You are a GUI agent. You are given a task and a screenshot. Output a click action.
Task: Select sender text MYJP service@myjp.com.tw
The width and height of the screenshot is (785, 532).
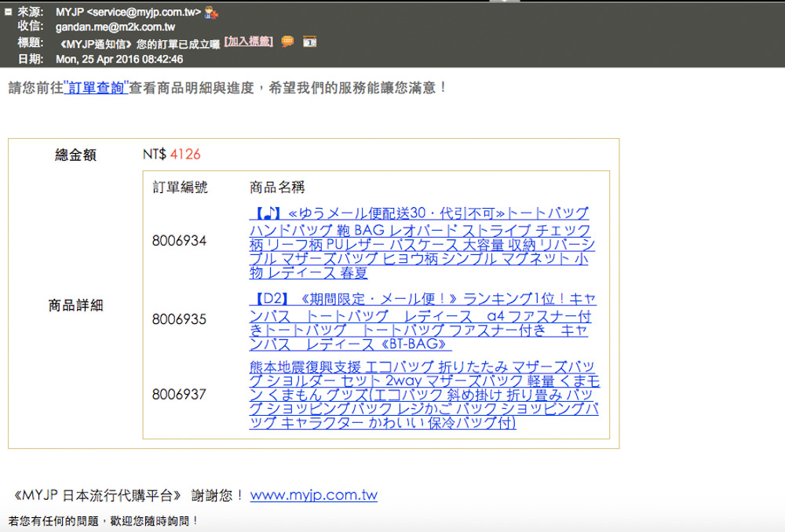[x=128, y=12]
